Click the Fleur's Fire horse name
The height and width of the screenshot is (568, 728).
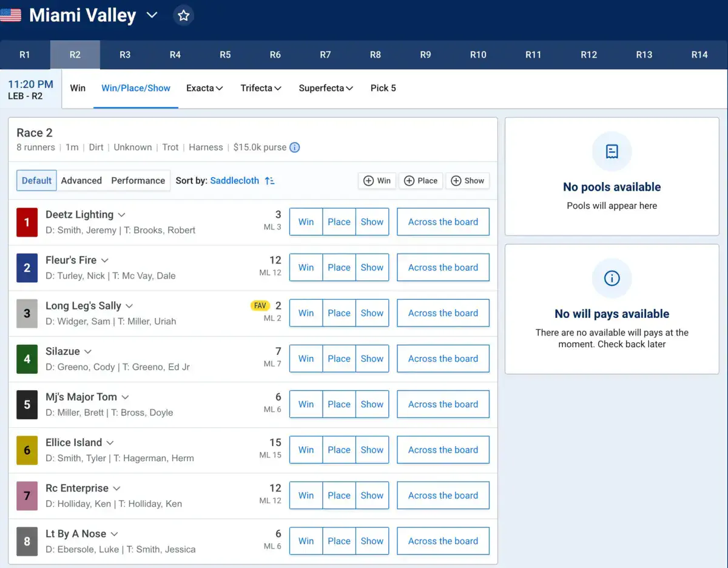point(71,260)
